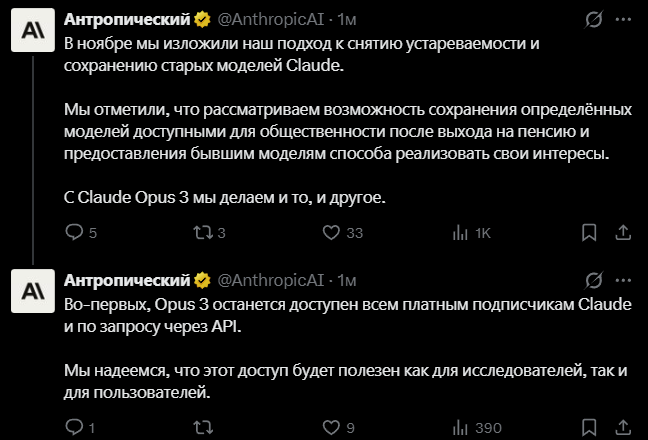Click the verified badge on the second tweet

(201, 277)
